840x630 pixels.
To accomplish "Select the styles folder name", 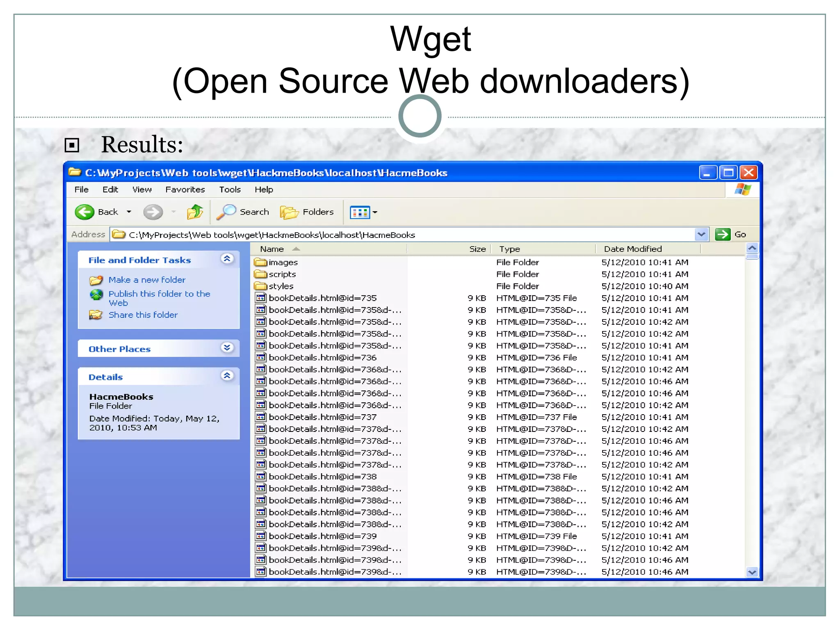I will pos(281,286).
